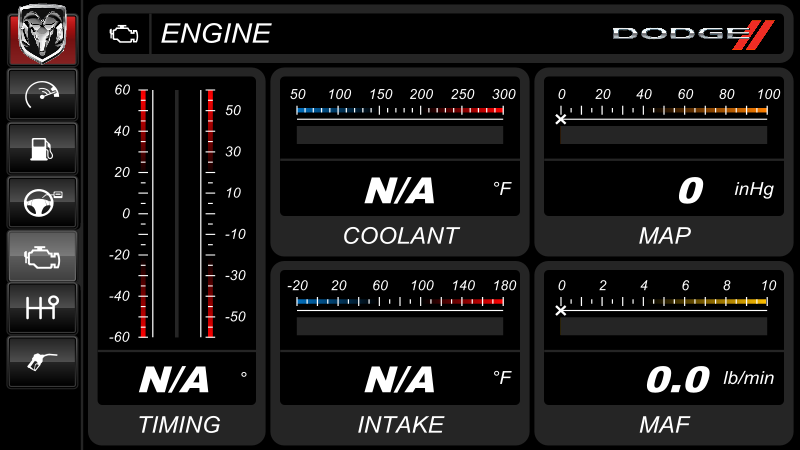Open the fuel pump page

(42, 148)
